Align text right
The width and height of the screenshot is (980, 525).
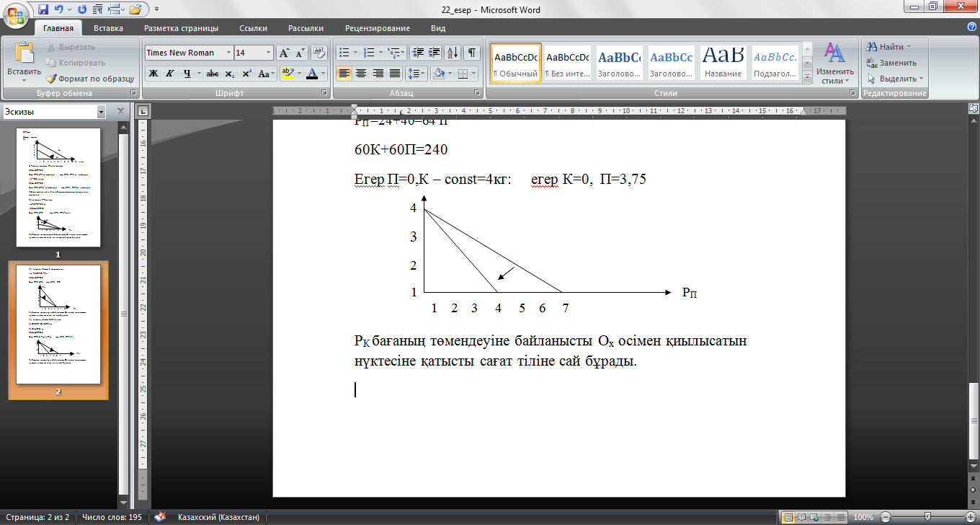(378, 74)
